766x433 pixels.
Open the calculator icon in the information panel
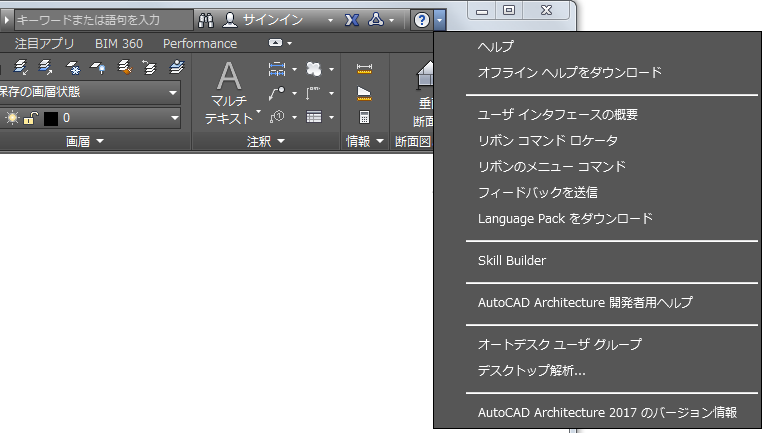click(364, 117)
